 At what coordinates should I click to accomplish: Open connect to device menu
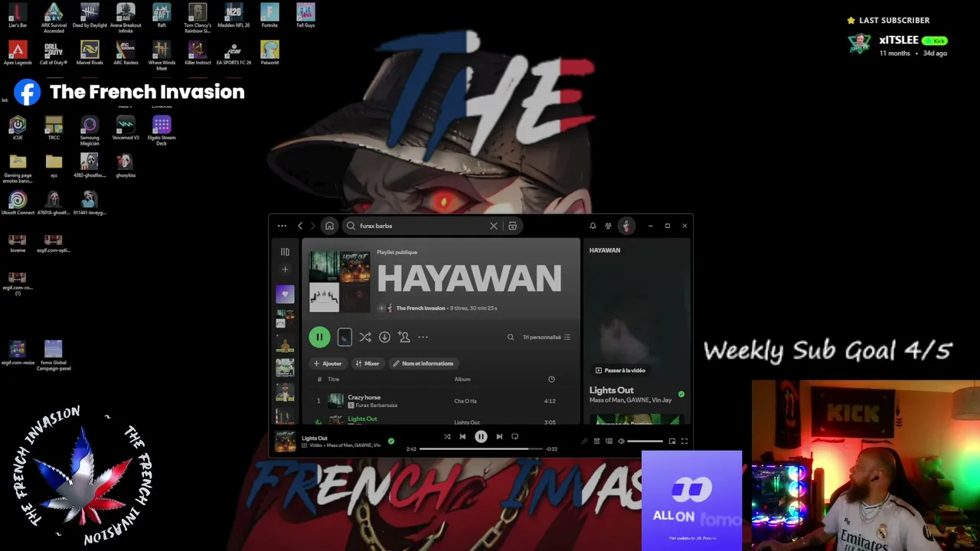point(609,442)
